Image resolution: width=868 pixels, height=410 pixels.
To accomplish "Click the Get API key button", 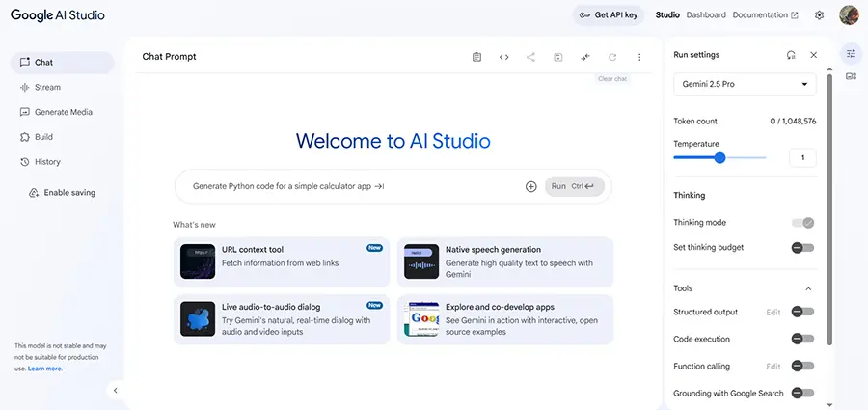I will pyautogui.click(x=609, y=15).
